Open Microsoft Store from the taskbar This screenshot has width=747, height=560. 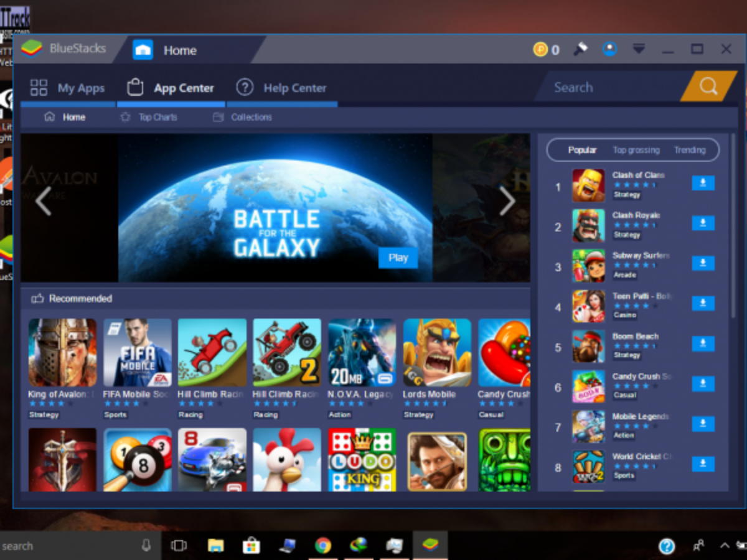(251, 546)
